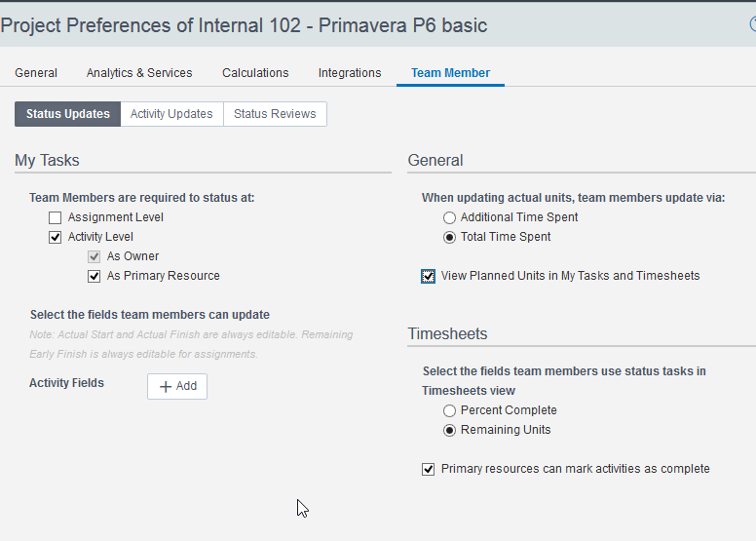
Task: Select Additional Time Spent radio option
Action: coord(449,217)
